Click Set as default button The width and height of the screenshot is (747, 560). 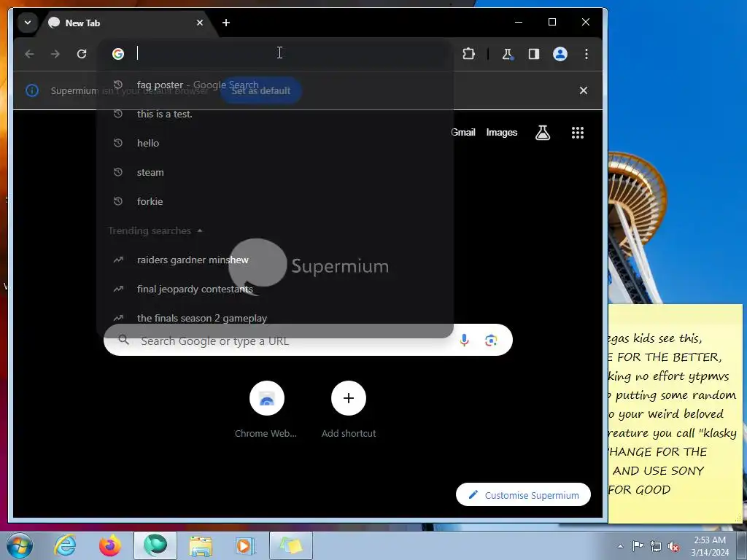coord(260,90)
